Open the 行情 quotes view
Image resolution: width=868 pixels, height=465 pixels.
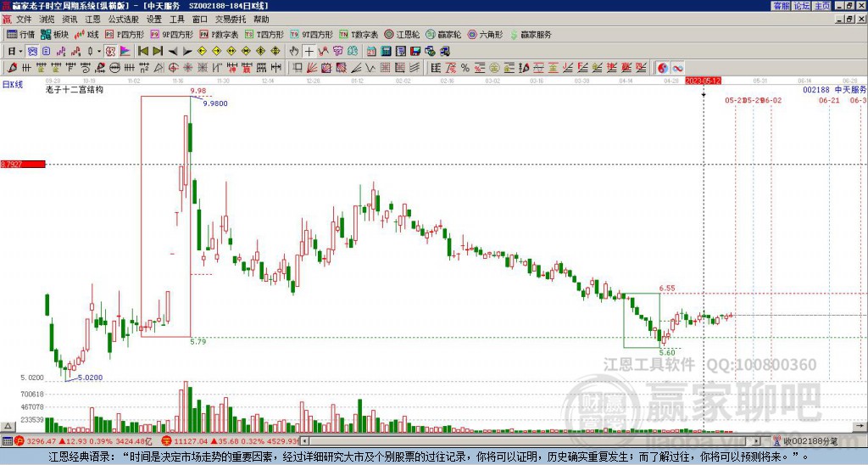pyautogui.click(x=20, y=34)
